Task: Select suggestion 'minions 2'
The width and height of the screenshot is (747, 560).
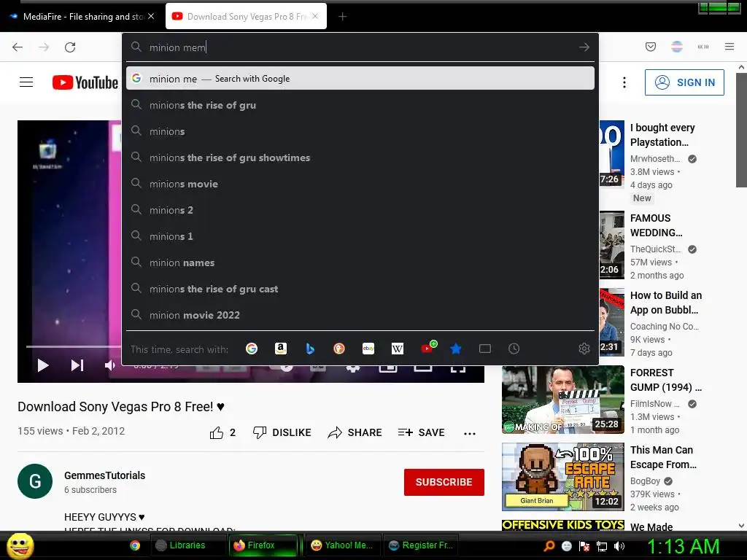Action: coord(360,210)
